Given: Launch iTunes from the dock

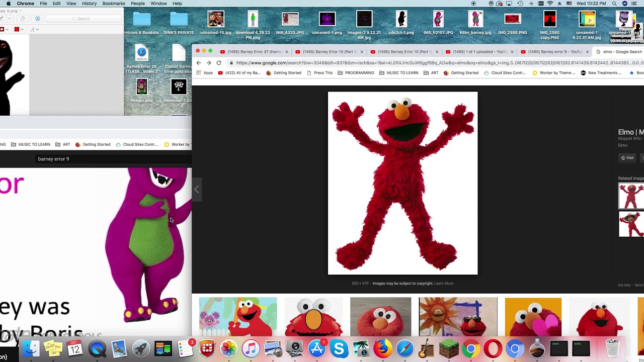Looking at the screenshot, I should coord(251,348).
